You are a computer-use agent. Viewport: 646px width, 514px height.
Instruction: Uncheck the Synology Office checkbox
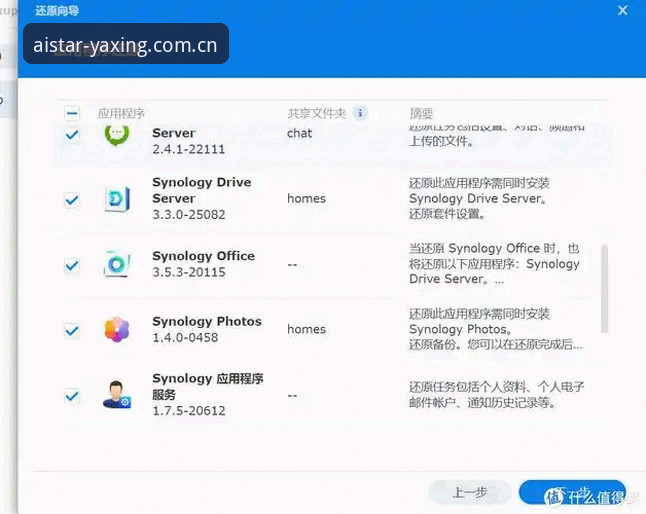click(72, 265)
